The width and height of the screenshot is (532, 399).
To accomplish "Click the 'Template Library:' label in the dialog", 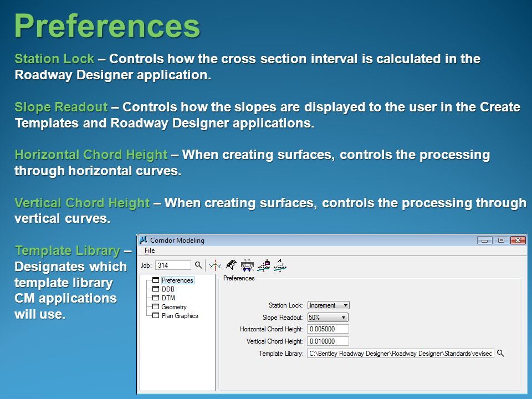I will pyautogui.click(x=281, y=354).
